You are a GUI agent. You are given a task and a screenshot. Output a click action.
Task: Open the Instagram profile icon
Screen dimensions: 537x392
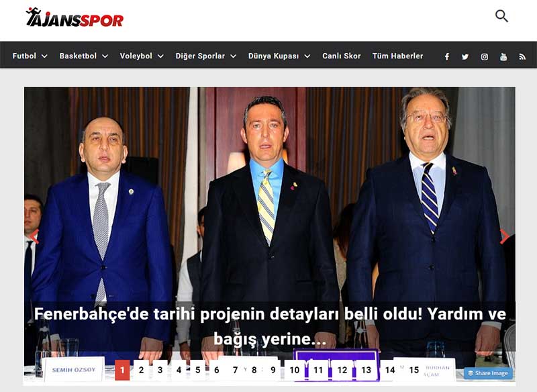coord(484,56)
